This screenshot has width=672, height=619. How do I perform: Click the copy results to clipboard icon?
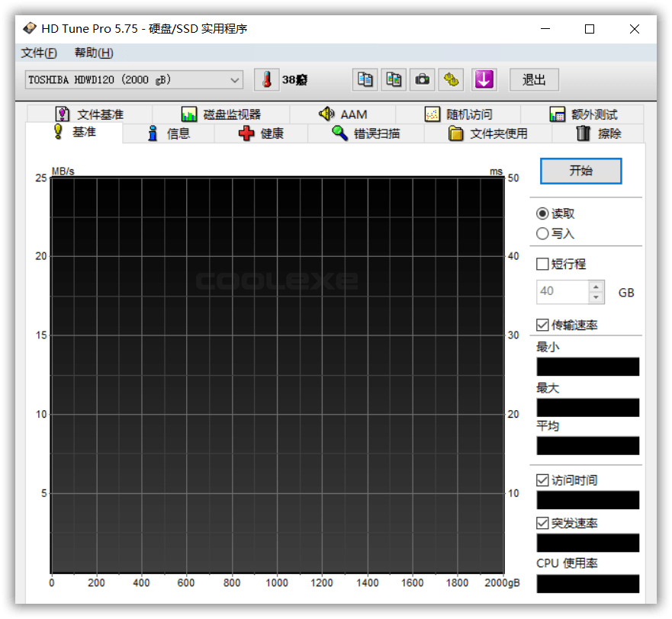pos(365,79)
